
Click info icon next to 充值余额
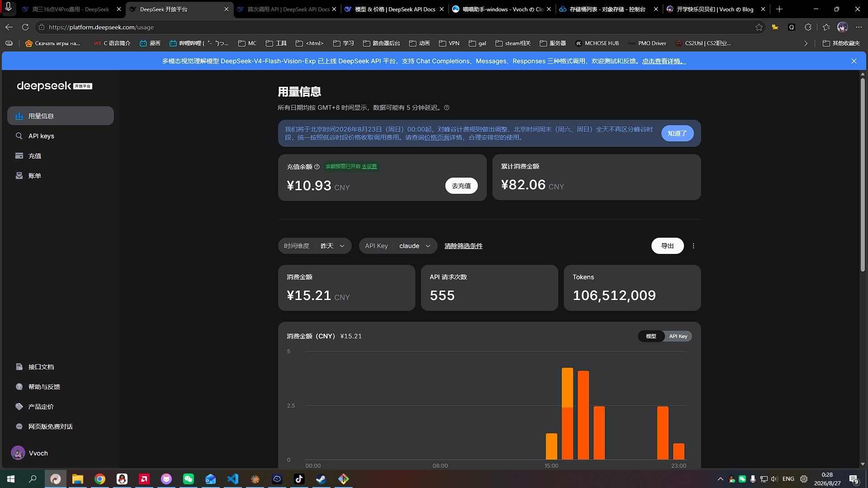point(317,167)
